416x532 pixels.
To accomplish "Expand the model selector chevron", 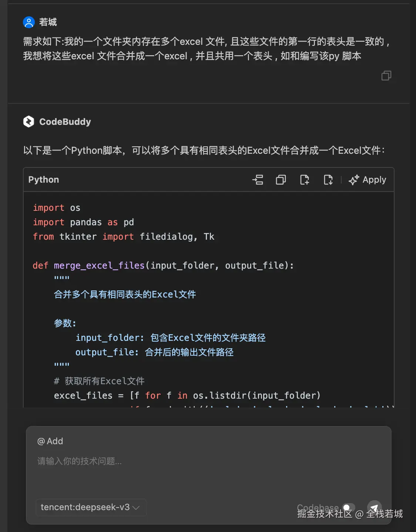I will coord(136,508).
